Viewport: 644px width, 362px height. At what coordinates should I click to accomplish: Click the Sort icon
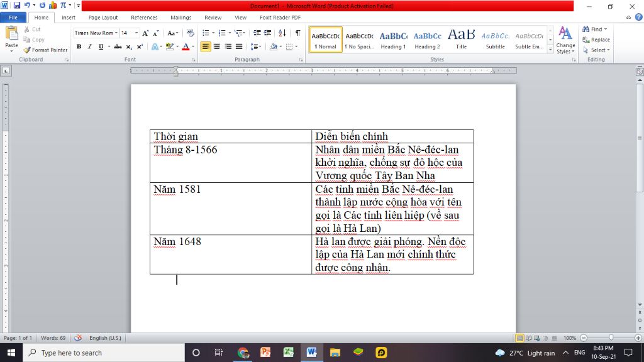pos(282,33)
